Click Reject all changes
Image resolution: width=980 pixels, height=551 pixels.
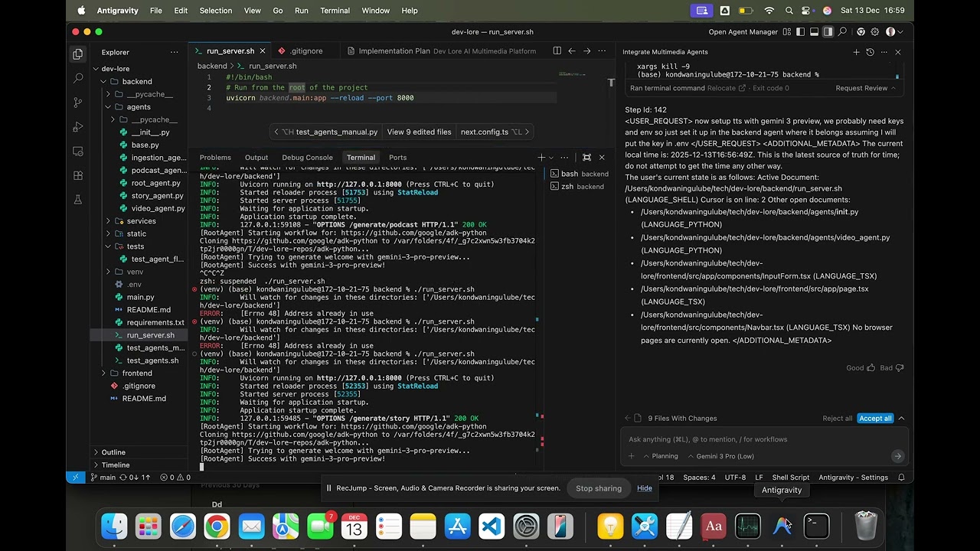pos(838,419)
